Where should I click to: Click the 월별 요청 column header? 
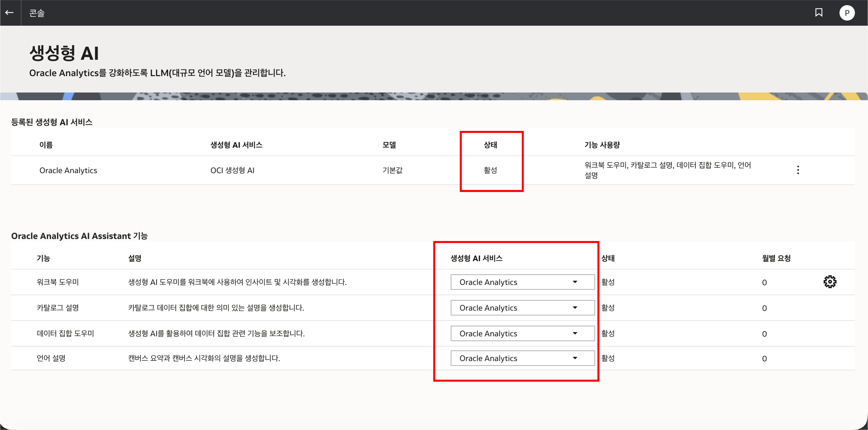(776, 258)
